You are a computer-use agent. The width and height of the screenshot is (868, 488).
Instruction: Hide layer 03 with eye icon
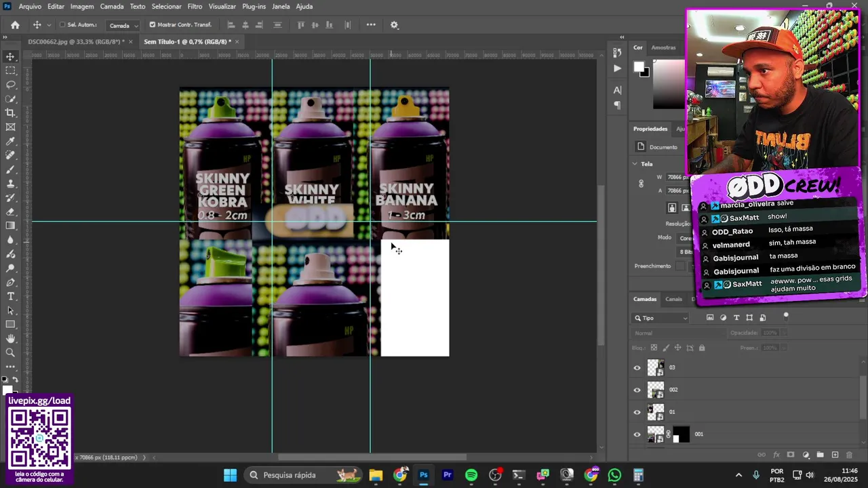coord(637,368)
